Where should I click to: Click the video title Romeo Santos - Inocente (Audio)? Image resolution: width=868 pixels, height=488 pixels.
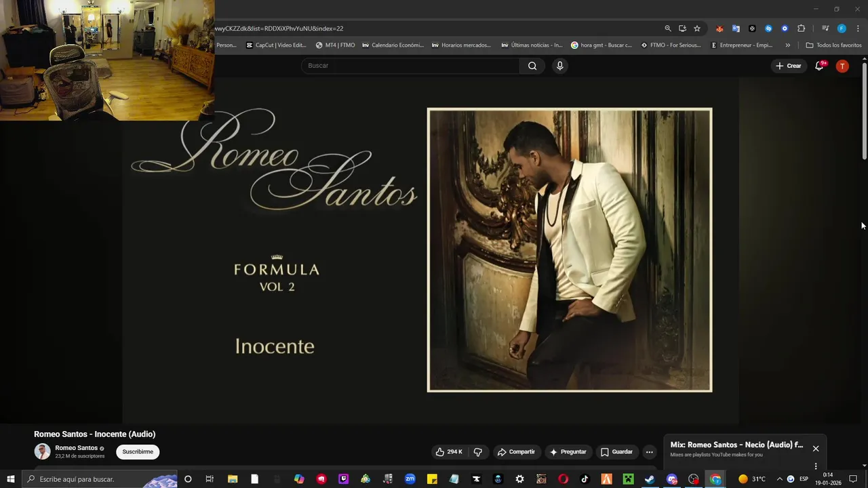click(95, 434)
